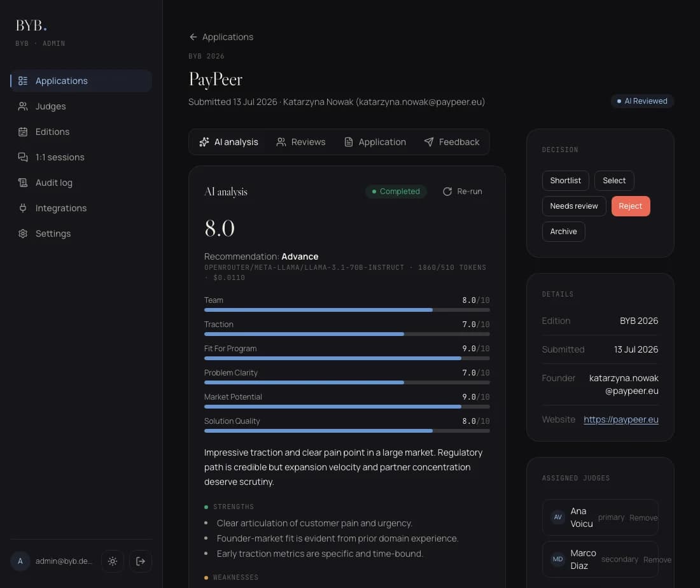Open the https://paypeer.eu website link
This screenshot has height=588, width=700.
pos(621,419)
